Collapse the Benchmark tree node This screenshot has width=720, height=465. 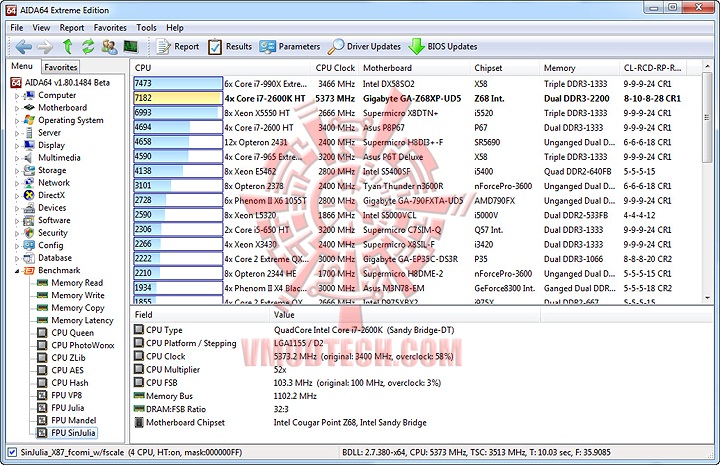(17, 271)
